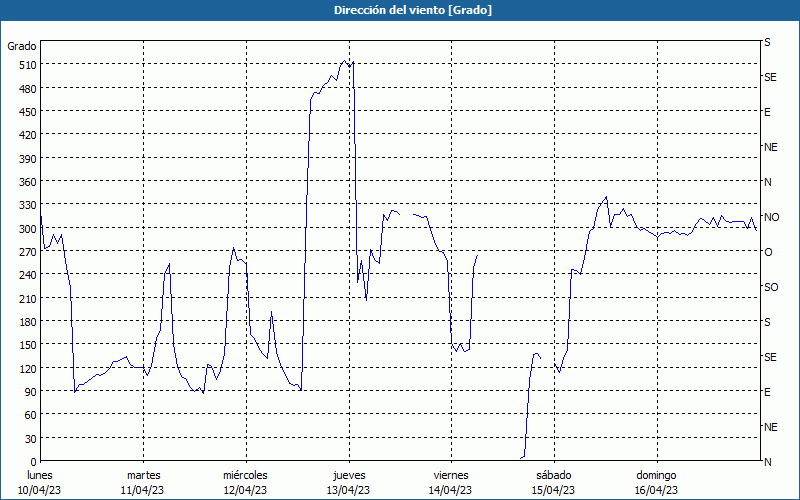Image resolution: width=800 pixels, height=500 pixels.
Task: Select the 30 degree axis label
Action: click(x=31, y=439)
